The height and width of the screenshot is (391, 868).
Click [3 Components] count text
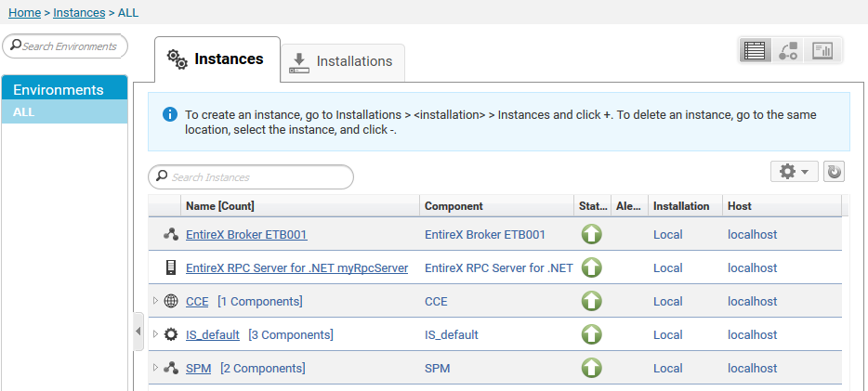pyautogui.click(x=291, y=334)
